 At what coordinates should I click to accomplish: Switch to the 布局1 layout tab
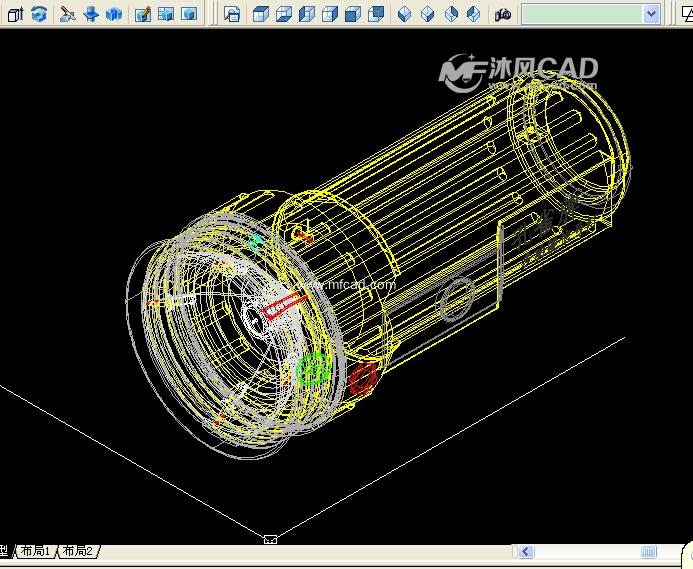[35, 551]
